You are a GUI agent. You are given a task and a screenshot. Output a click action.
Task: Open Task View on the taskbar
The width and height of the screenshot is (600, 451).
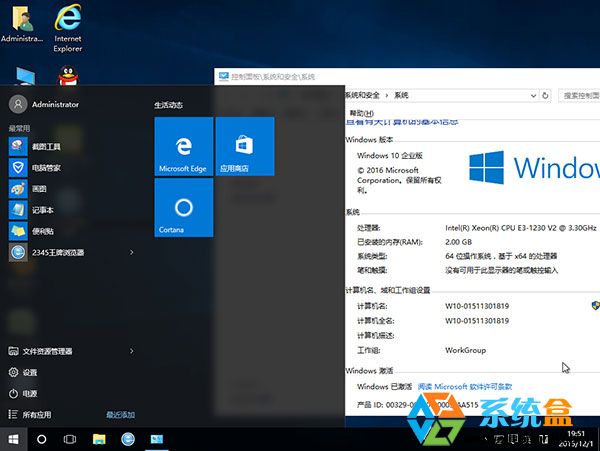(70, 439)
